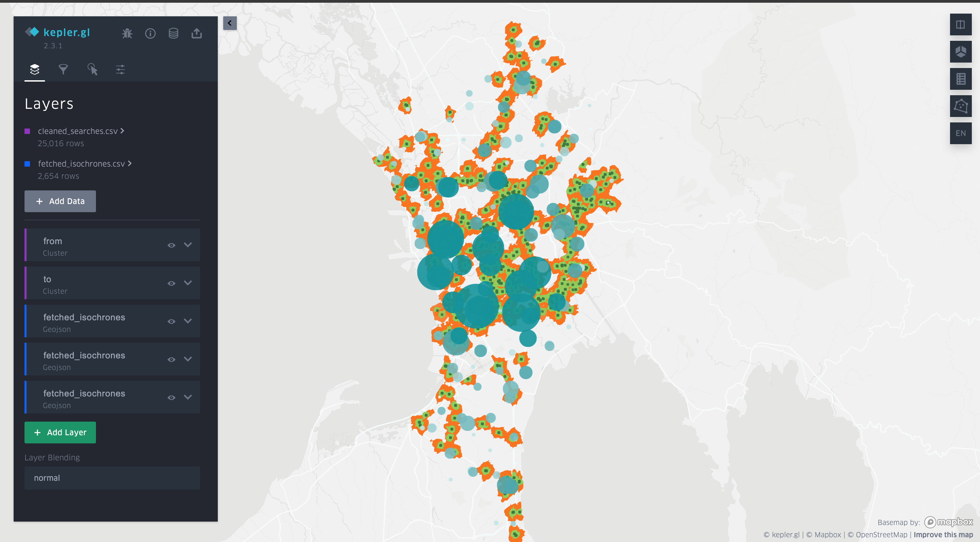Screen dimensions: 980x542
Task: Click the share/export icon in the header
Action: coord(197,33)
